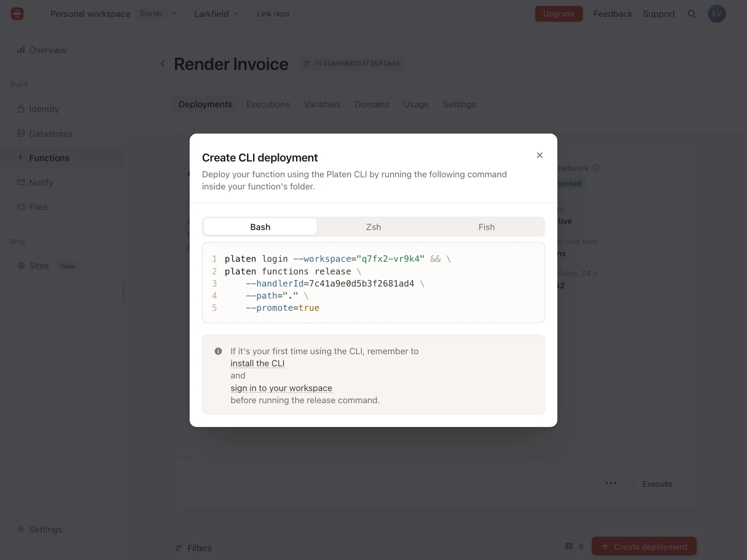Open the EV user avatar menu
The image size is (747, 560).
click(x=717, y=14)
